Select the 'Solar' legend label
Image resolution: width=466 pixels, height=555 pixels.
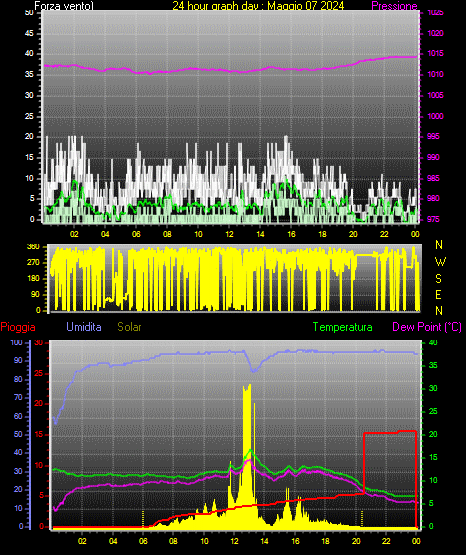tap(129, 327)
